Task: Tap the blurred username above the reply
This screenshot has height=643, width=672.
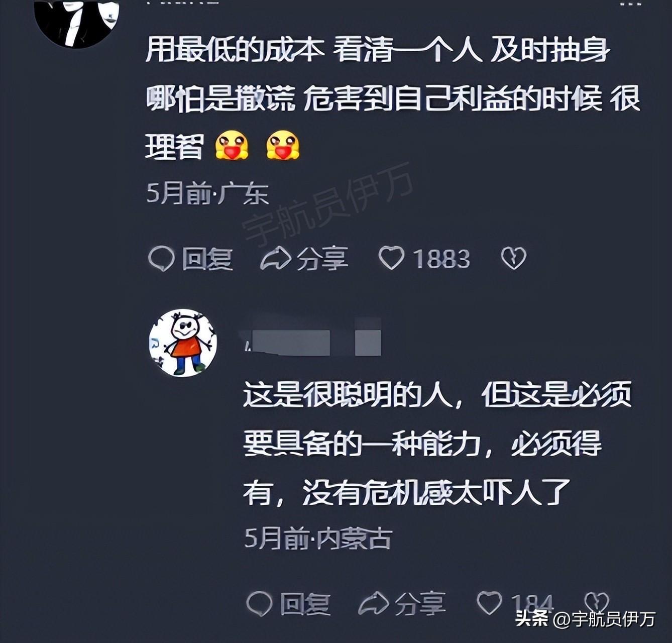Action: (x=312, y=342)
